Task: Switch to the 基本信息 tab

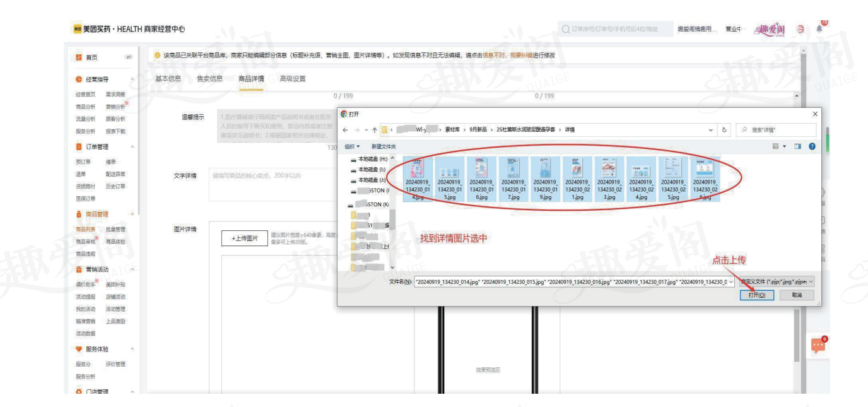Action: 168,79
